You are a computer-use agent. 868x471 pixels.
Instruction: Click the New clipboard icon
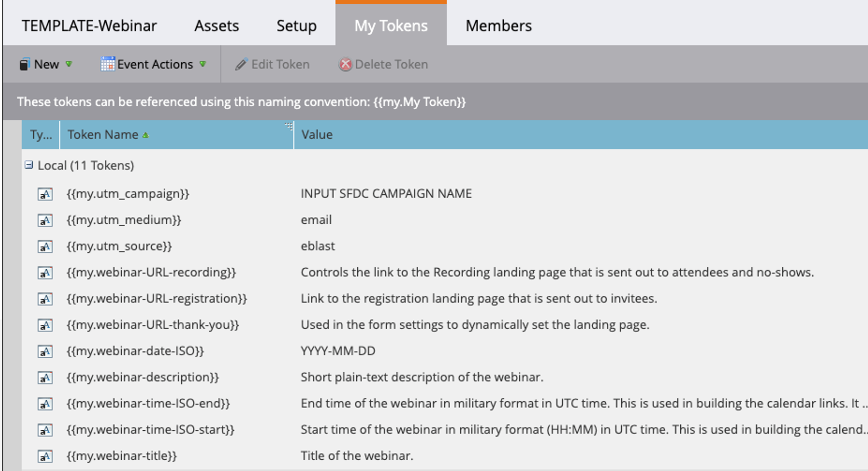[24, 64]
